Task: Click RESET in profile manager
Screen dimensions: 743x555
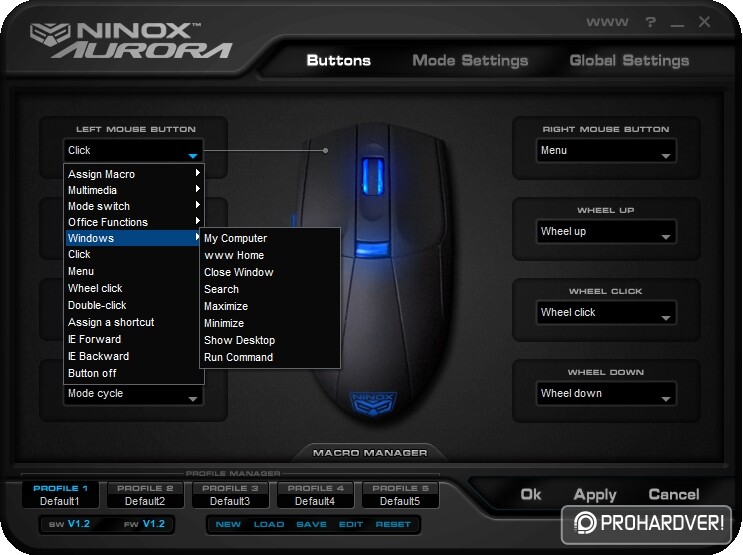Action: click(x=393, y=525)
